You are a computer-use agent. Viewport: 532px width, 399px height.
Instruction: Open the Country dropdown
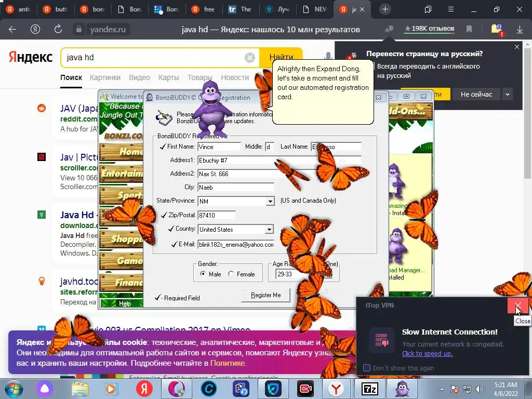[270, 229]
